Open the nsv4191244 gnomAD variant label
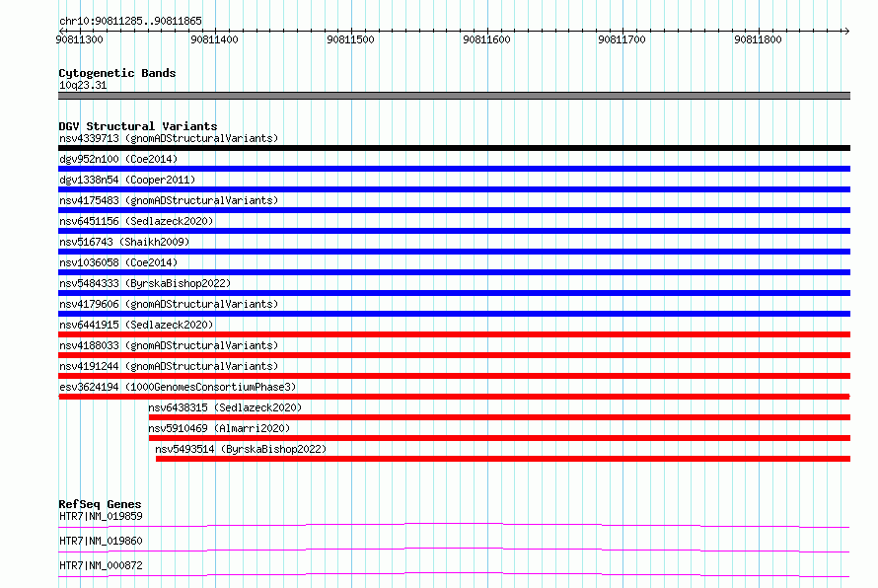 click(169, 366)
